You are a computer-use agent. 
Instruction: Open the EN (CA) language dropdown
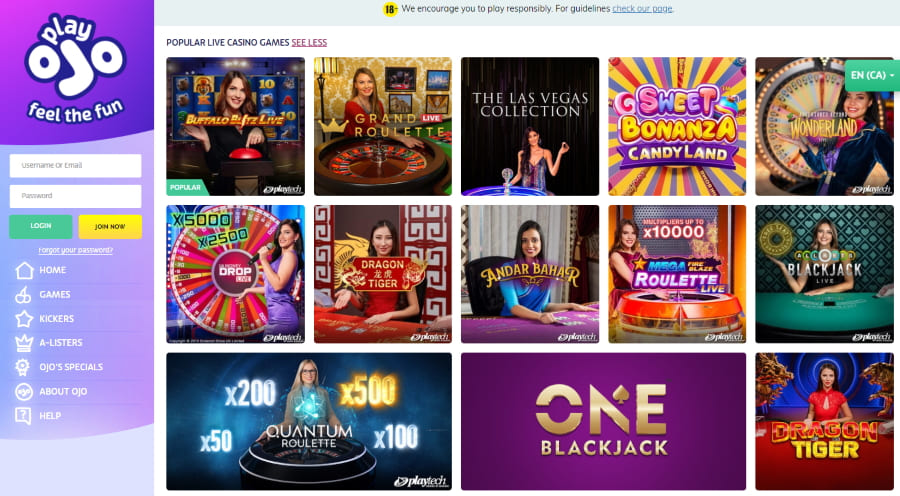pos(872,75)
